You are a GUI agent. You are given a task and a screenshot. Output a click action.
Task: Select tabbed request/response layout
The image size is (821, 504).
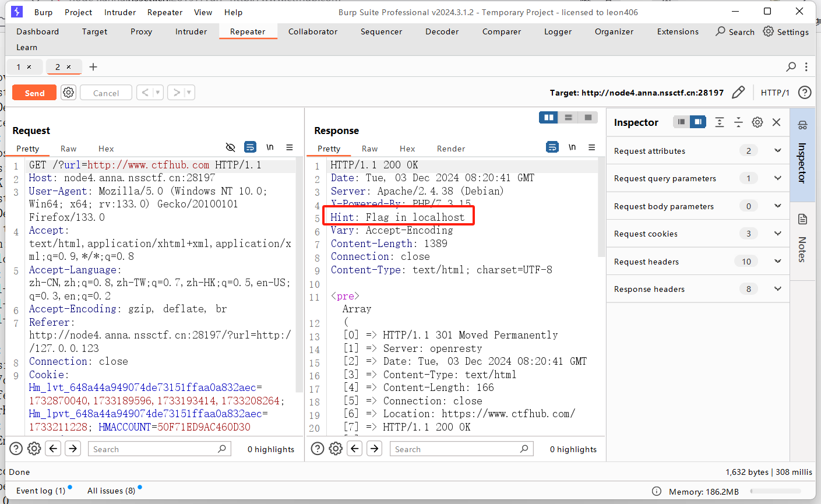[589, 118]
